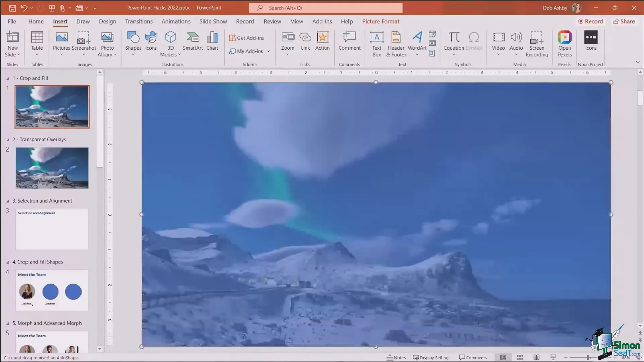
Task: Select slide 4 Meet the Team thumbnail
Action: tap(52, 291)
